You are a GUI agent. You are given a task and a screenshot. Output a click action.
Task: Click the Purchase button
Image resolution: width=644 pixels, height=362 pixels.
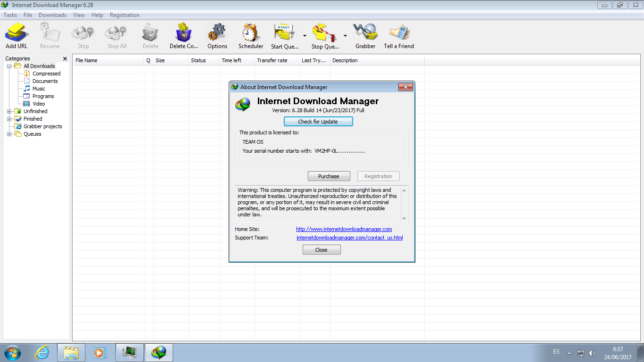pyautogui.click(x=329, y=176)
